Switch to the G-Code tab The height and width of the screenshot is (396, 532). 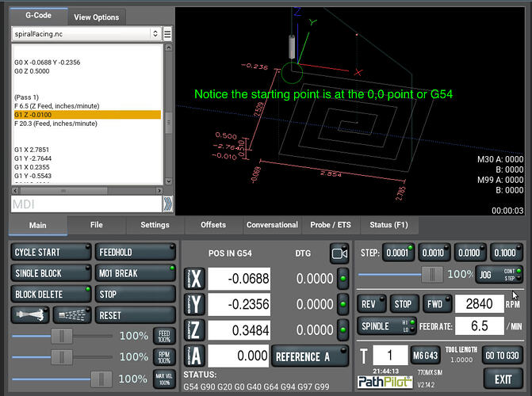tap(38, 16)
